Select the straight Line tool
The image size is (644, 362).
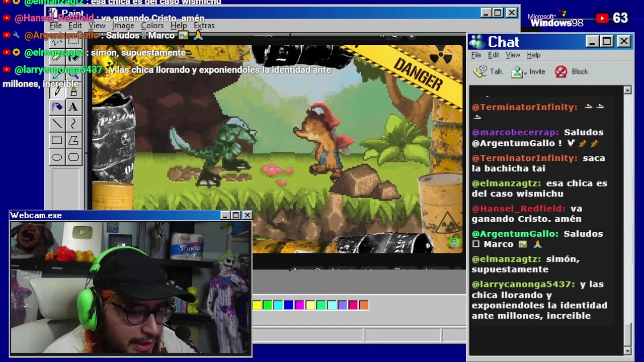(x=57, y=124)
